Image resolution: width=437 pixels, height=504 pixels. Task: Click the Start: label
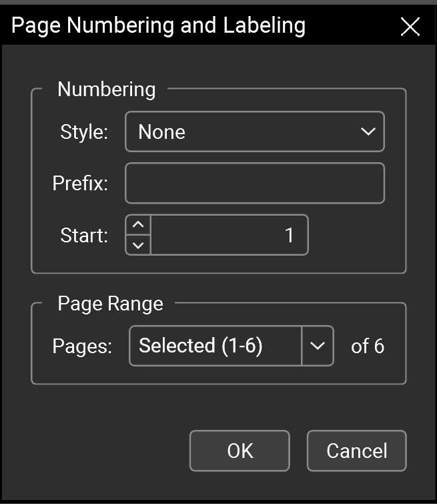[84, 235]
